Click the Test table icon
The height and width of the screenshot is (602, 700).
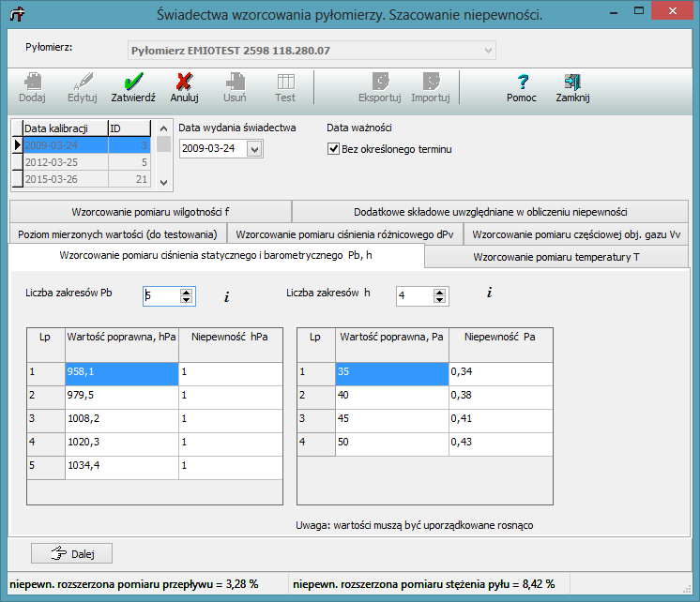point(285,83)
